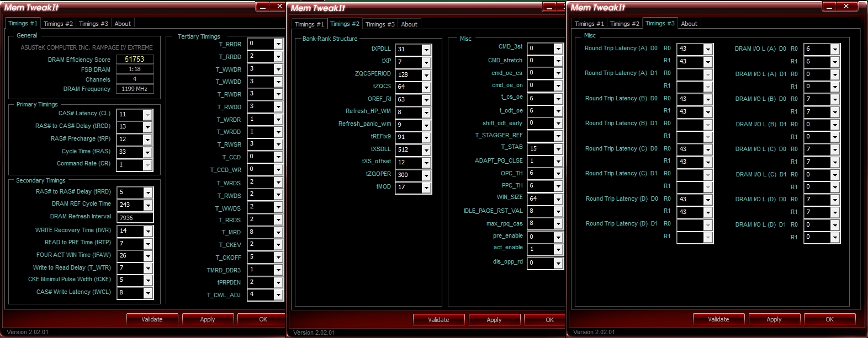The height and width of the screenshot is (338, 868).
Task: Close the right Mem TweakIt window
Action: pos(846,7)
